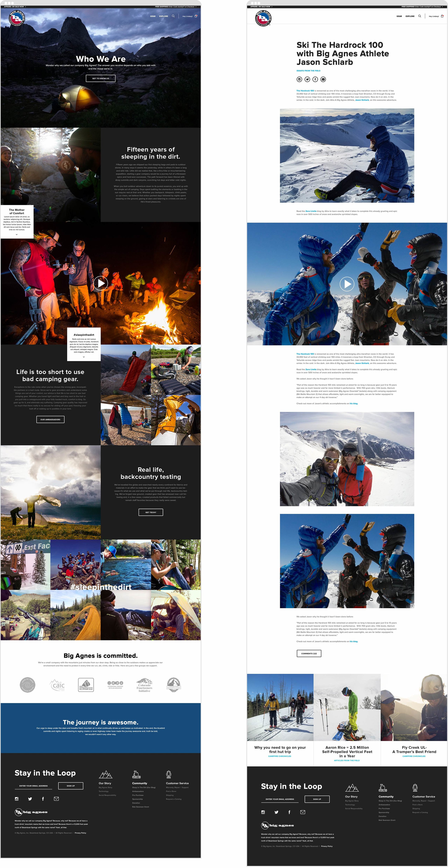Click mountain icon above Our Story, right footer
448x868 pixels.
coord(352,787)
